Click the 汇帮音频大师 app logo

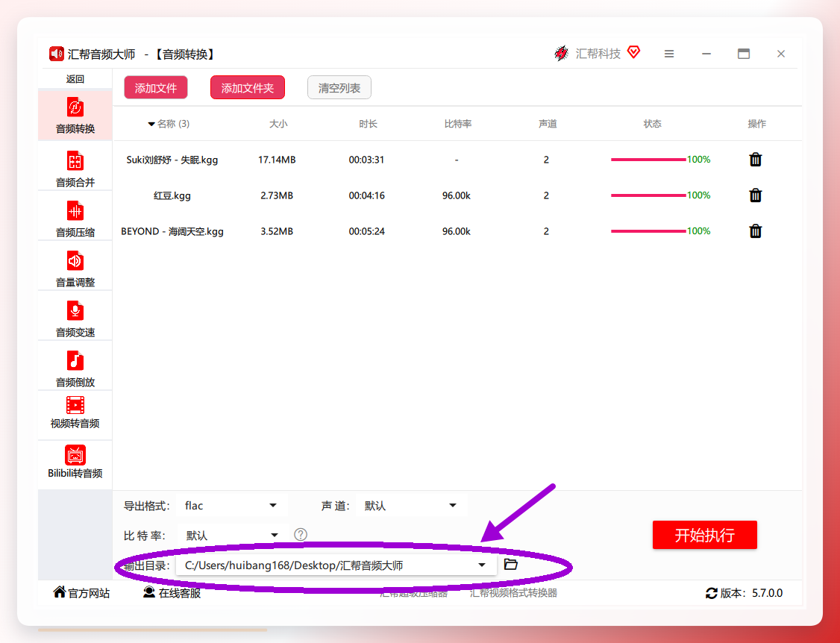[x=56, y=54]
